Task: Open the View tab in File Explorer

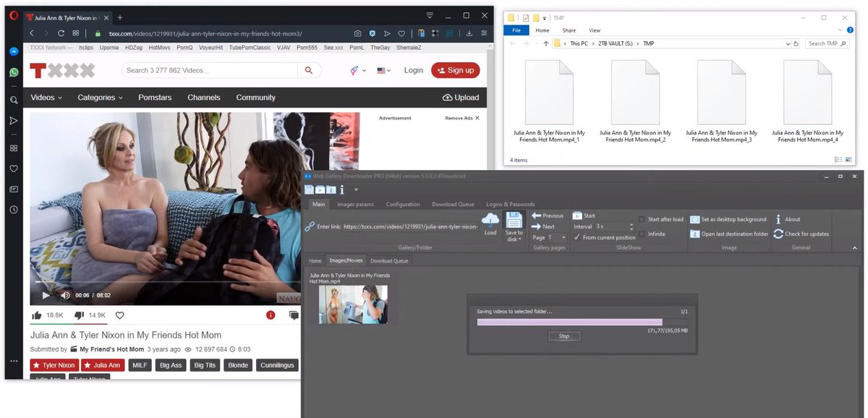Action: click(595, 30)
